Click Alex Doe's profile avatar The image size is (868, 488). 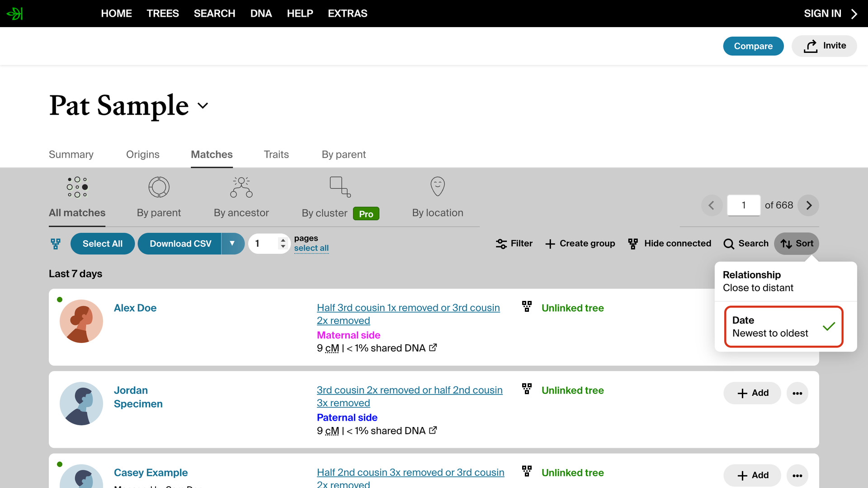(x=81, y=321)
